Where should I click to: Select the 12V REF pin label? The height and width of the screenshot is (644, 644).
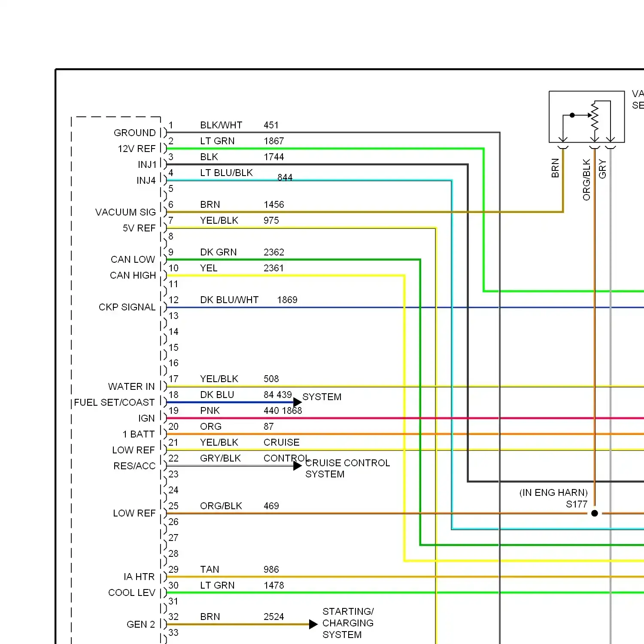pyautogui.click(x=137, y=149)
